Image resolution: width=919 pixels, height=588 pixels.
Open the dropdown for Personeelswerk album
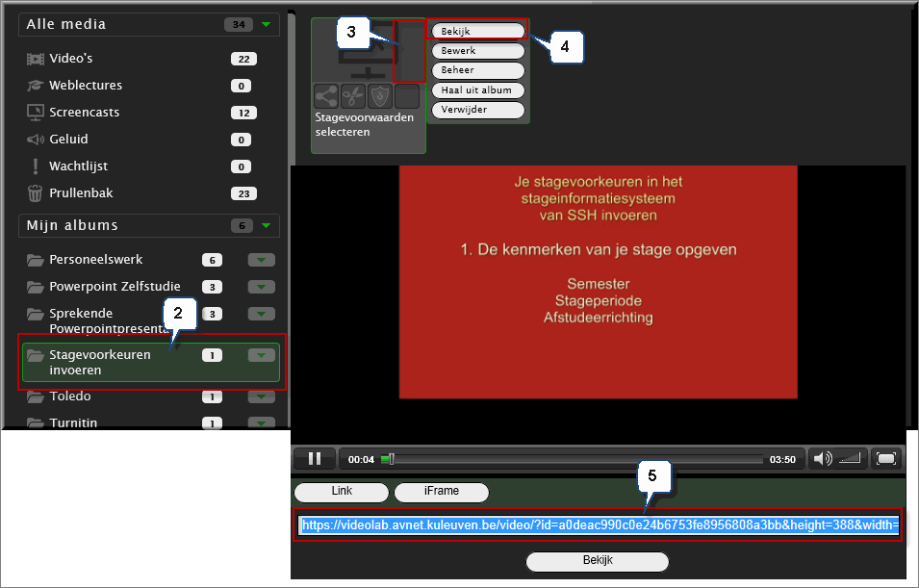(262, 260)
